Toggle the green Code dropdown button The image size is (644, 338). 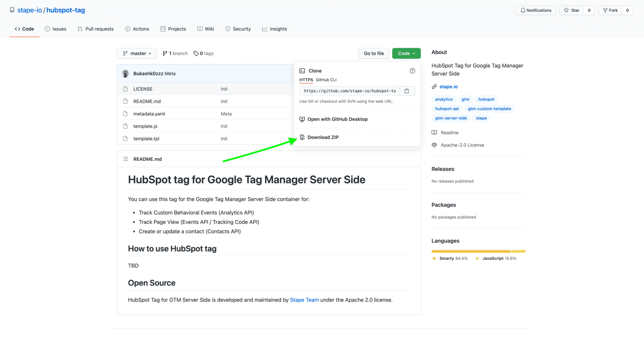pyautogui.click(x=406, y=53)
